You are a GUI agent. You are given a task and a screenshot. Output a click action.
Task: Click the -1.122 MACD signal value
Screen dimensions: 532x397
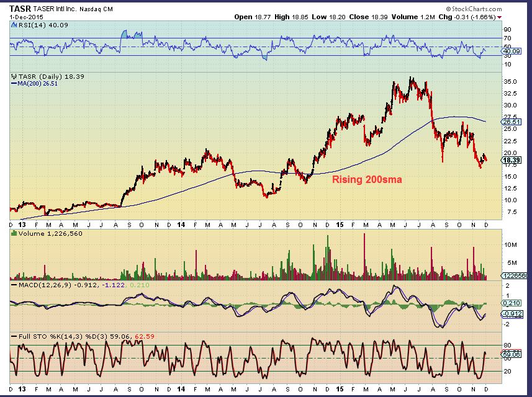[x=113, y=285]
